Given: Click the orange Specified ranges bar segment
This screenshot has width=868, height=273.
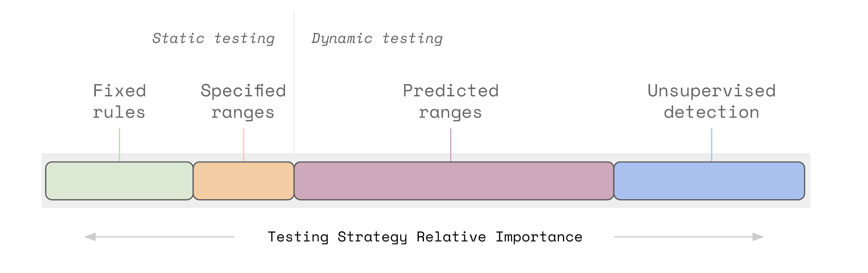Looking at the screenshot, I should point(243,181).
